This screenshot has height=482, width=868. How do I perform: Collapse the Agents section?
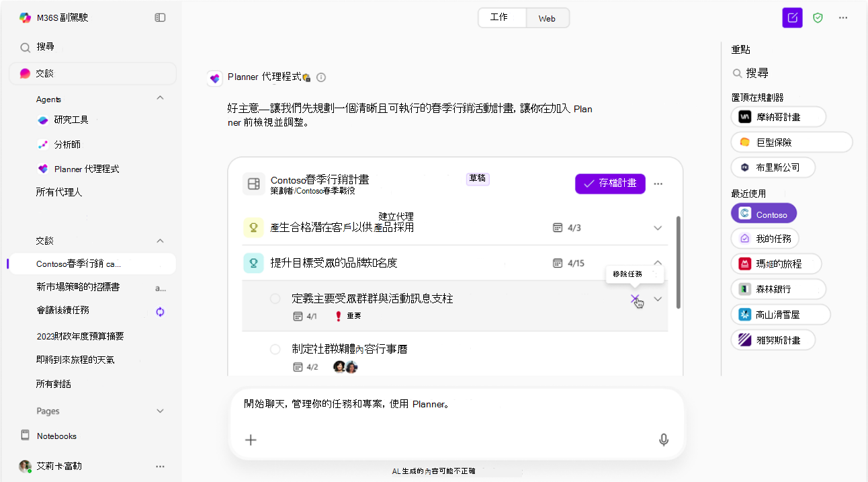click(160, 98)
